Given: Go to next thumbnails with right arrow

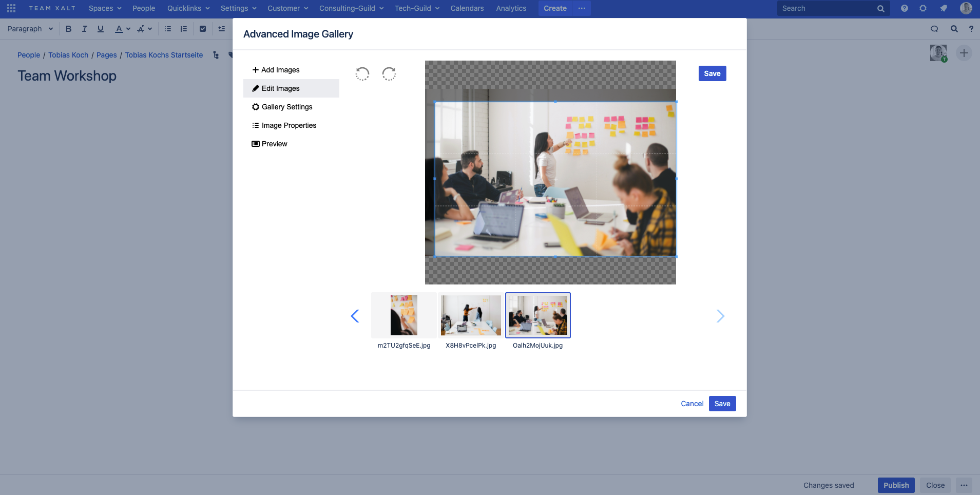Looking at the screenshot, I should pos(720,316).
